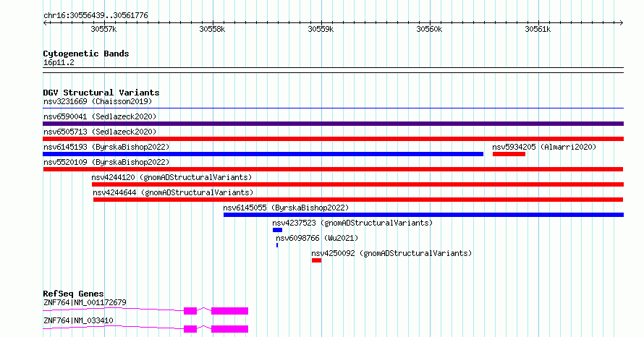Viewport: 644px width, 337px height.
Task: Click the chr16:30556439..30561776 coordinate text
Action: 96,16
